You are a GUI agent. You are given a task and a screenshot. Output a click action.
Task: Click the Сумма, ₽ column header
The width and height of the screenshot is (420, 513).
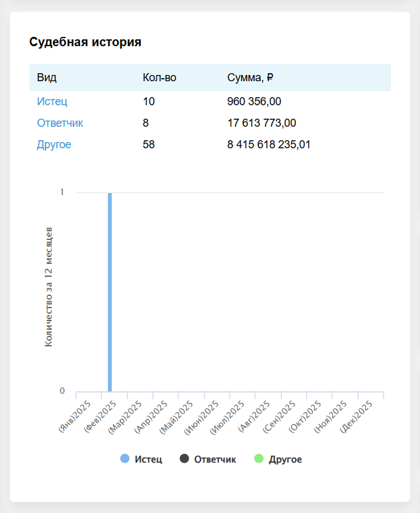pyautogui.click(x=250, y=78)
